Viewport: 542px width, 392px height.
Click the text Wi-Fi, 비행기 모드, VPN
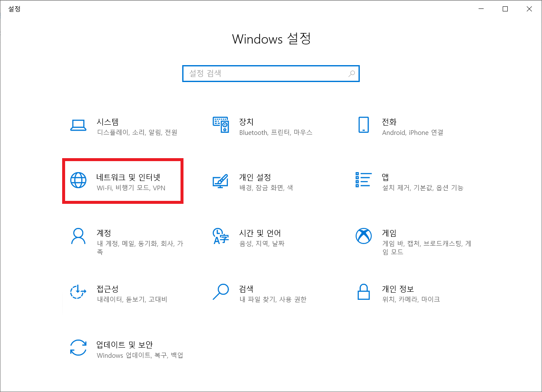[x=131, y=188]
